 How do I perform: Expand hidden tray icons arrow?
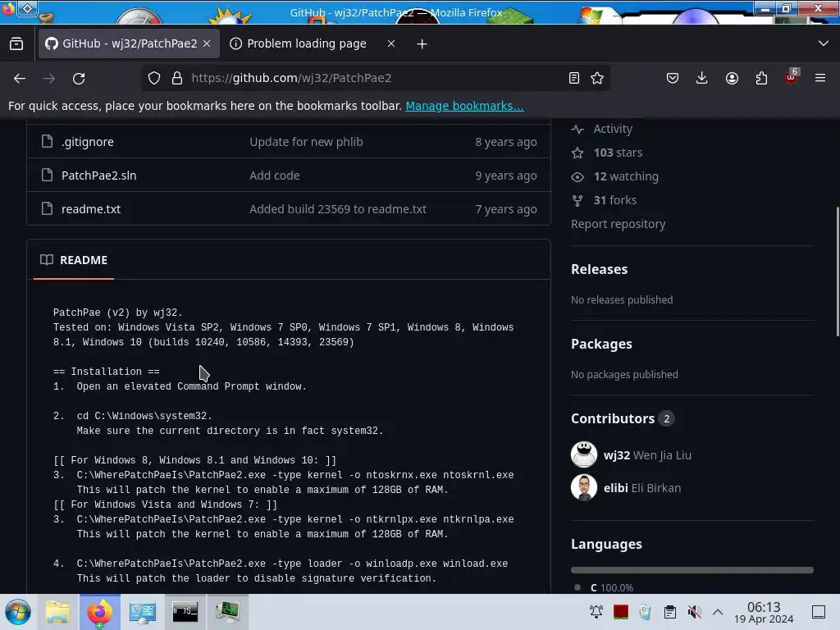(x=718, y=612)
